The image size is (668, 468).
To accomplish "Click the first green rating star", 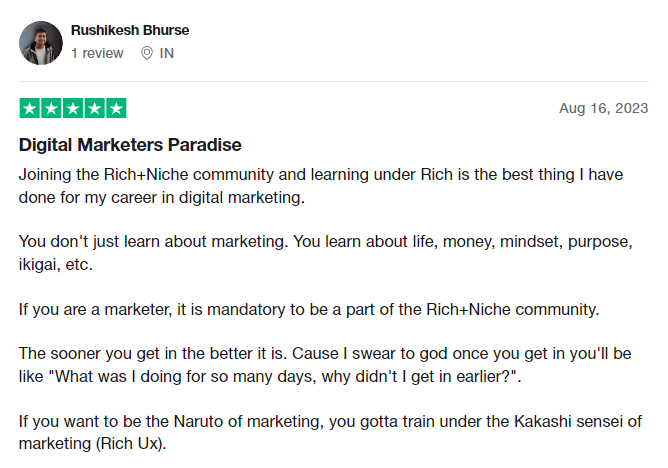I will [x=30, y=108].
